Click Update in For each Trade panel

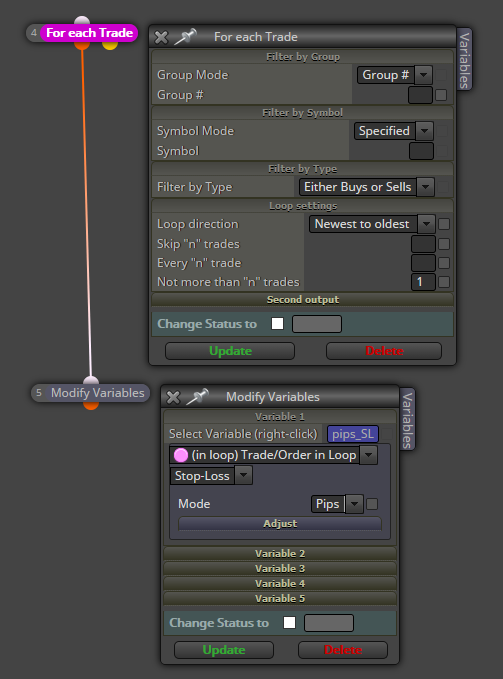(230, 351)
